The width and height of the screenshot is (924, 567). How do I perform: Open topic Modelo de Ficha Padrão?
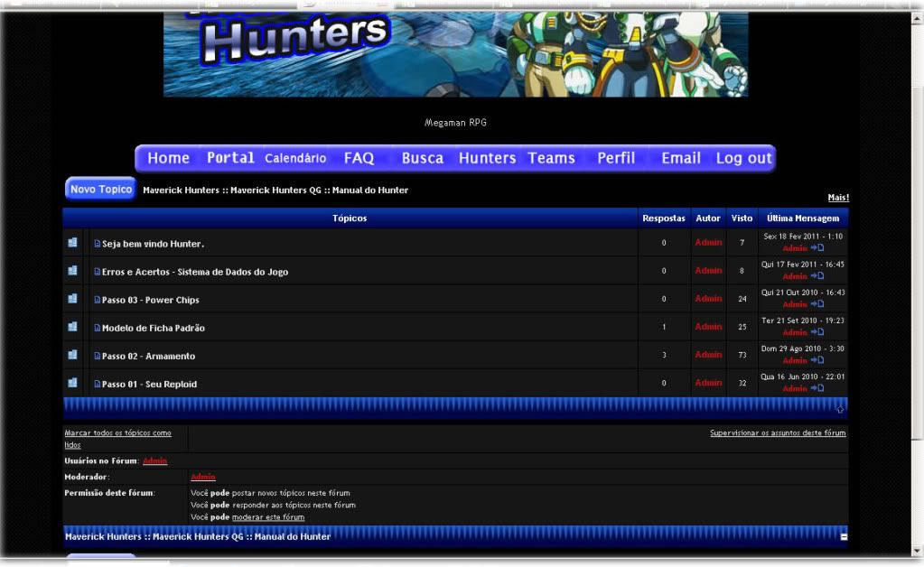click(x=154, y=328)
